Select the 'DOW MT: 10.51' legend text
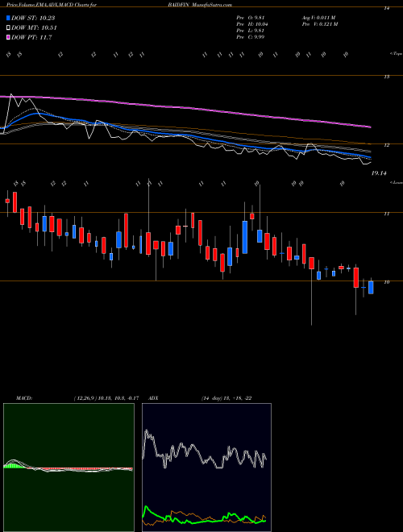This screenshot has height=532, width=403. (34, 28)
